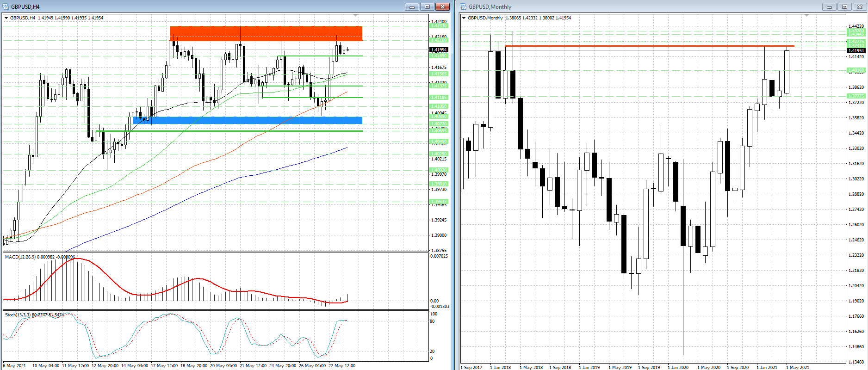This screenshot has height=370, width=868.
Task: Click the GBPUSD,H4 window title icon
Action: coord(6,6)
